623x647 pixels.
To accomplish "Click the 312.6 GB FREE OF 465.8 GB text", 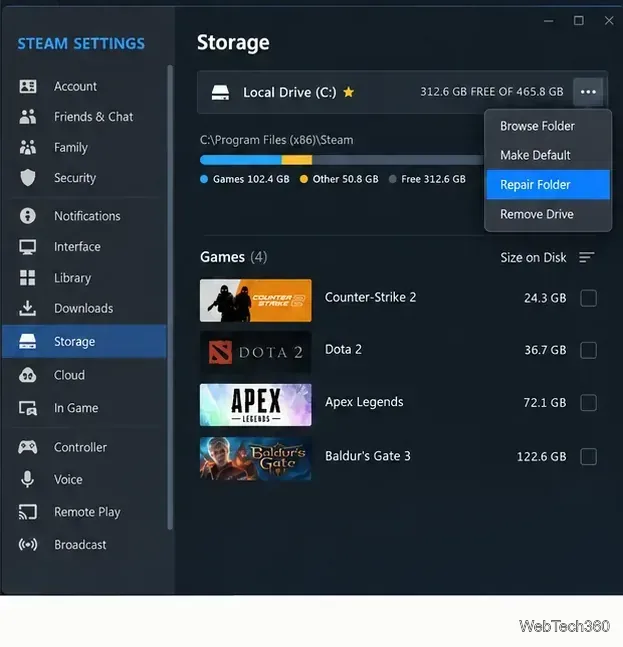I will tap(492, 92).
